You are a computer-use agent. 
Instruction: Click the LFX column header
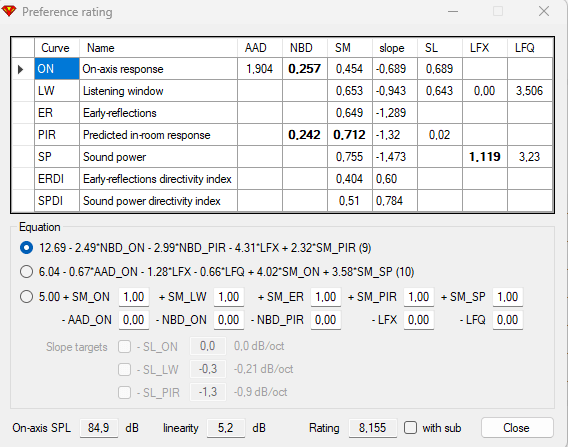coord(485,48)
